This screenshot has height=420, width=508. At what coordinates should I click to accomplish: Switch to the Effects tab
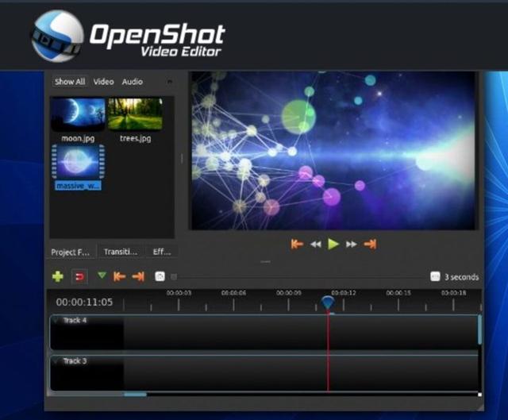point(161,252)
